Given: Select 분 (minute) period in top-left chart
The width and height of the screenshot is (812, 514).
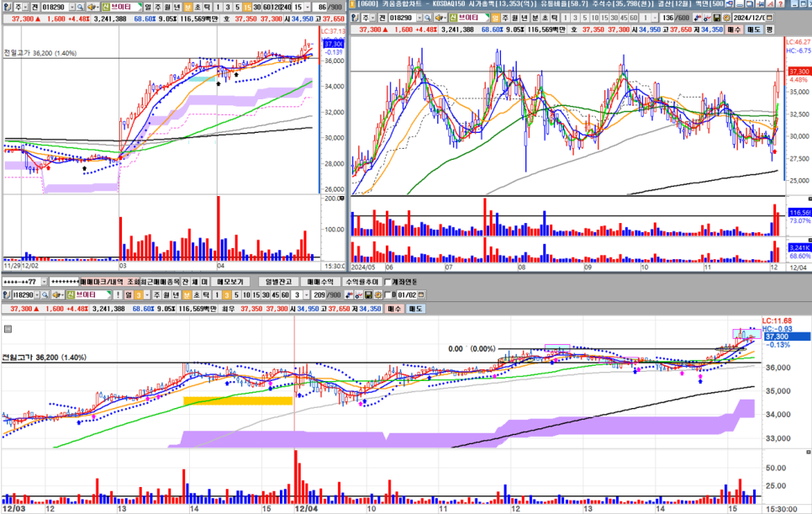Looking at the screenshot, I should 187,8.
